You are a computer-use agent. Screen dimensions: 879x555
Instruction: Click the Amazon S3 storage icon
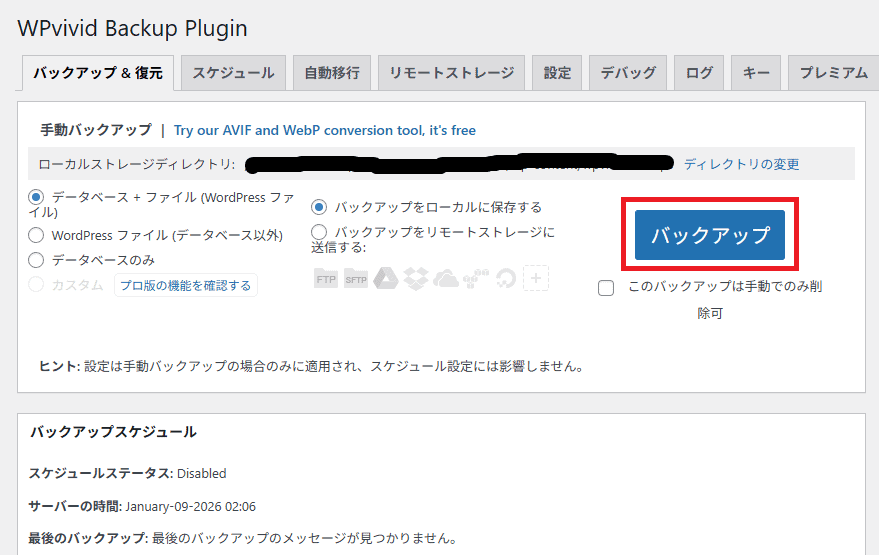click(475, 278)
